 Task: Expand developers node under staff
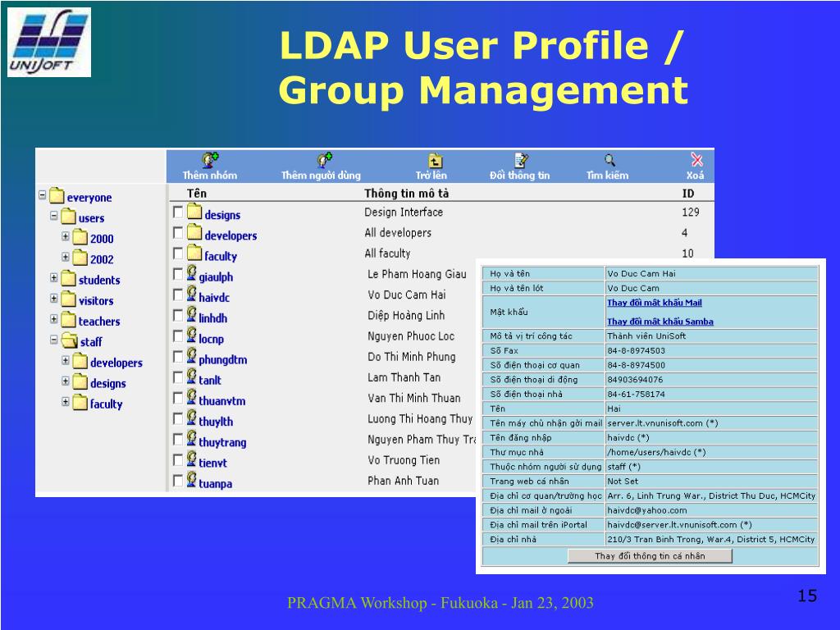pos(66,361)
